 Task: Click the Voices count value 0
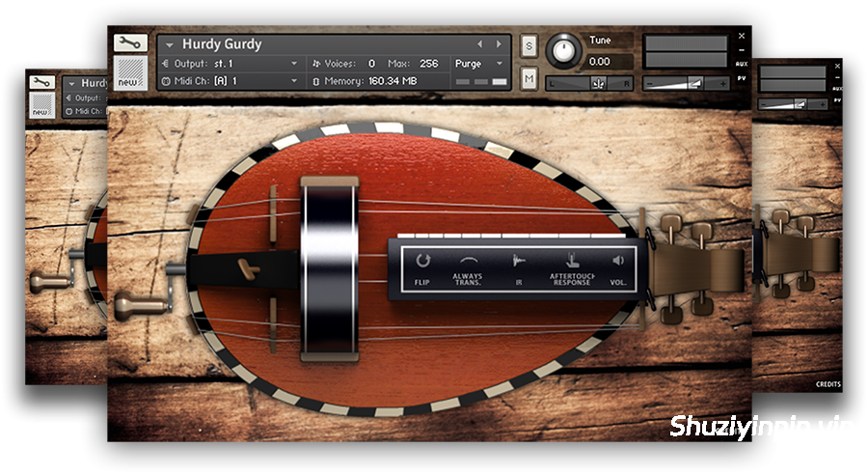[371, 64]
